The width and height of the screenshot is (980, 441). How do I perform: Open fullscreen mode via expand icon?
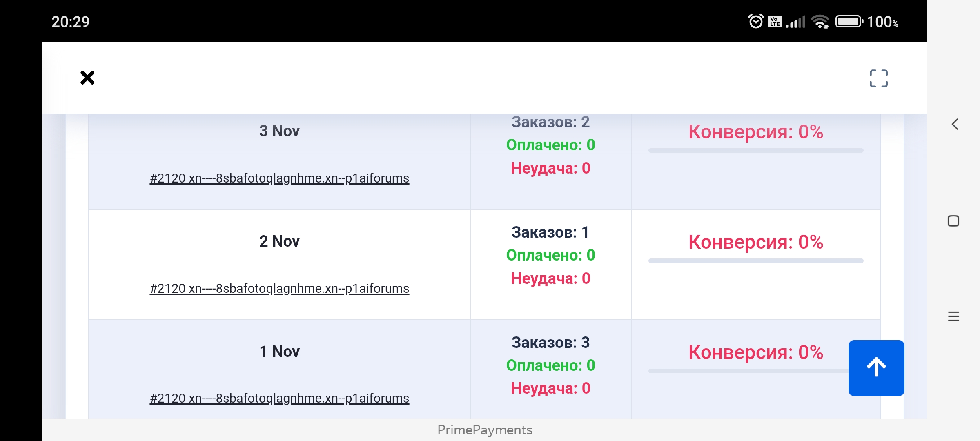879,78
